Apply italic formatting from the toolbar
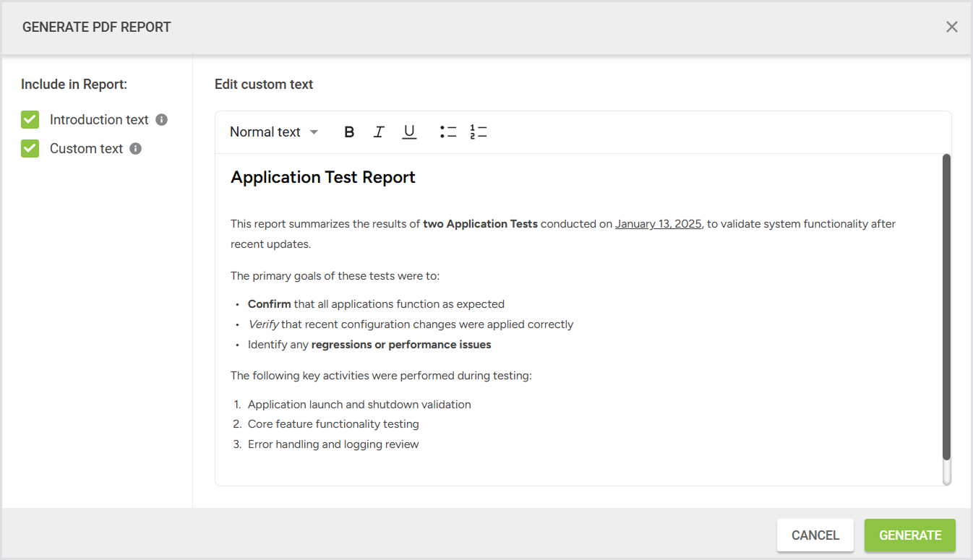This screenshot has height=560, width=973. coord(379,132)
